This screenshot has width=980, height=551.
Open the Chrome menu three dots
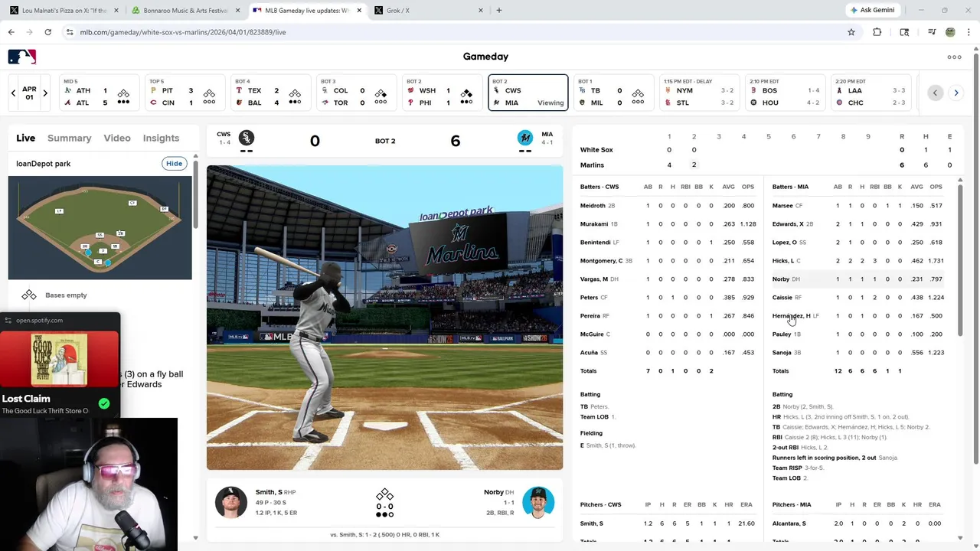[x=969, y=32]
